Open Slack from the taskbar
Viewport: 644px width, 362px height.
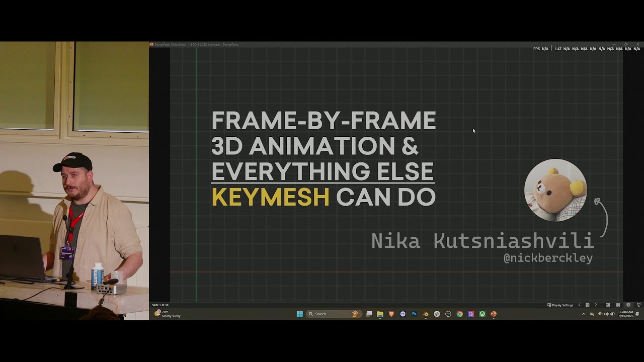tap(437, 314)
